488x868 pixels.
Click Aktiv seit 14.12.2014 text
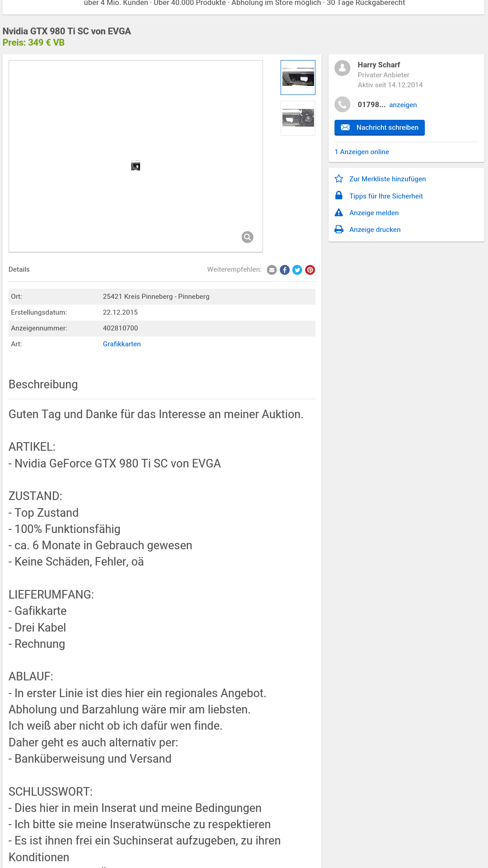[390, 85]
